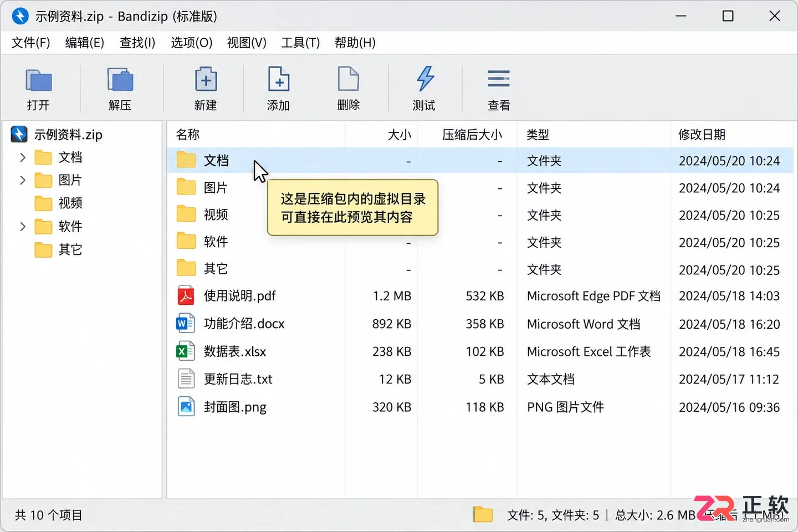Open the 查找(I) menu
The width and height of the screenshot is (798, 532).
[137, 43]
